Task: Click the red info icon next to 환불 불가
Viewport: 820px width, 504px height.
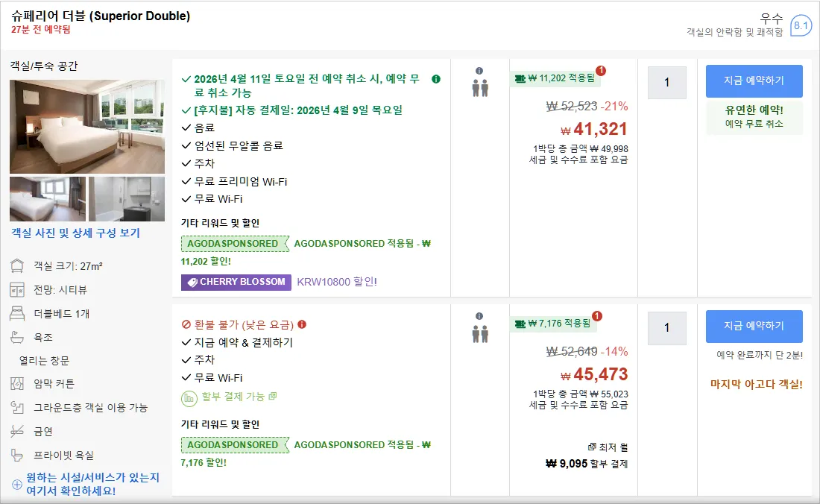Action: (x=302, y=324)
